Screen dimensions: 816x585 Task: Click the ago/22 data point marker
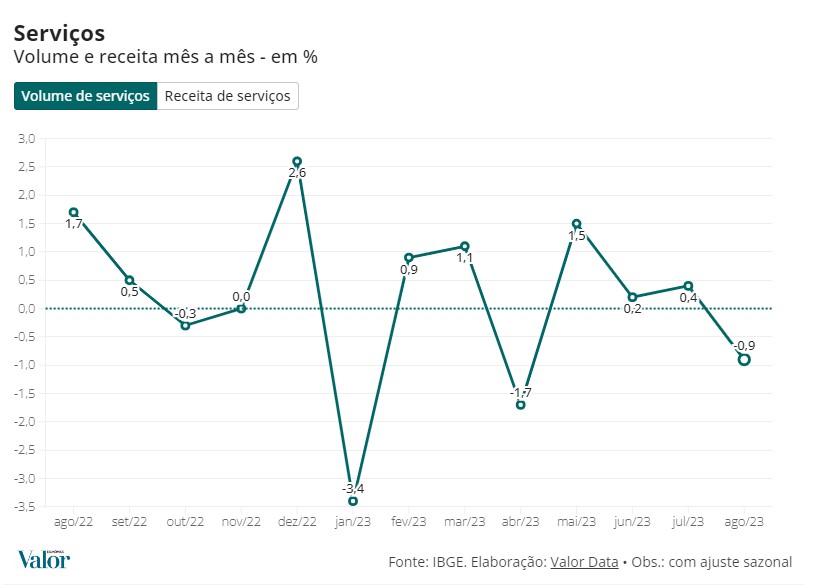pos(74,212)
